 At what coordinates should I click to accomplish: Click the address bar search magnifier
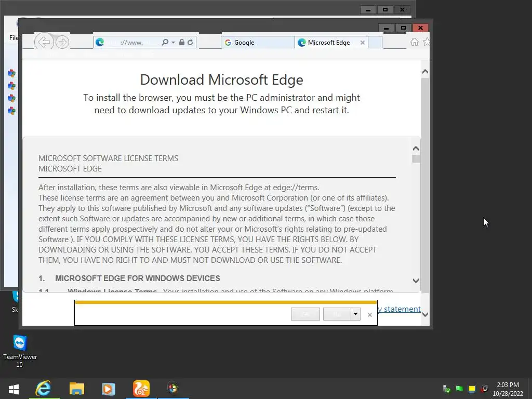coord(165,42)
